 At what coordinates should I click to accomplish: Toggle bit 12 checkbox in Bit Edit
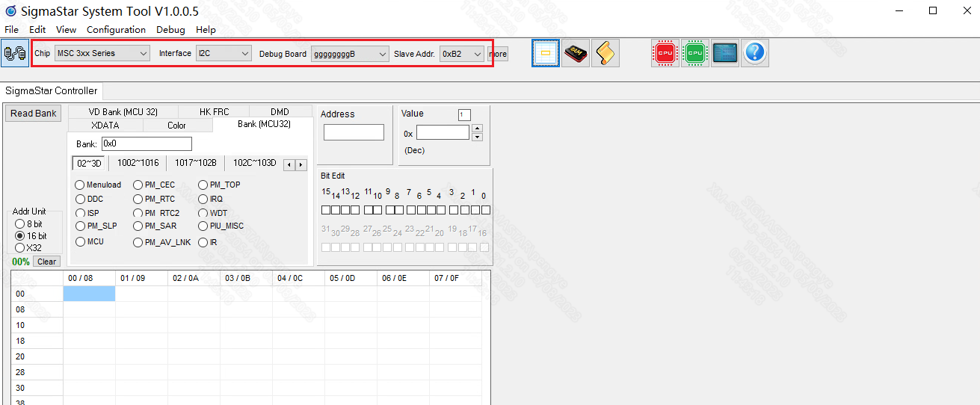click(355, 210)
